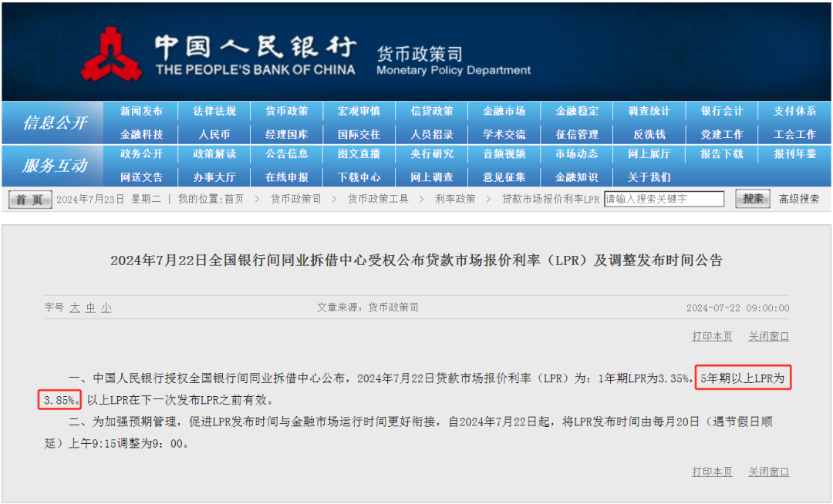Open 金融市场 menu item
833x504 pixels.
click(x=504, y=112)
